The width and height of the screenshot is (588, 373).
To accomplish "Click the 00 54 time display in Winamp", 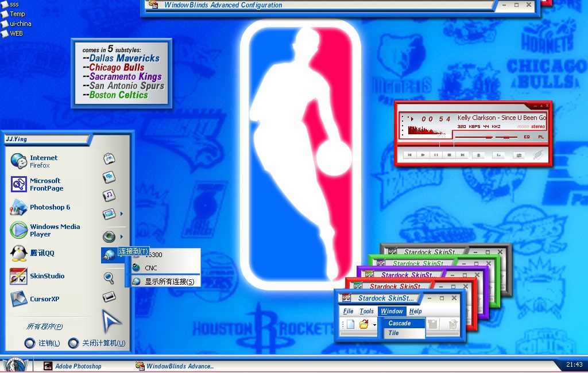I will click(436, 119).
